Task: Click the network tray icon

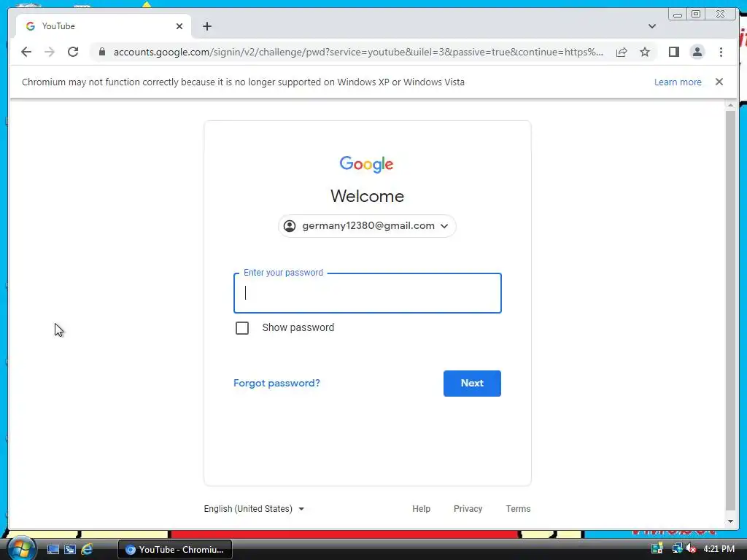Action: click(x=676, y=548)
